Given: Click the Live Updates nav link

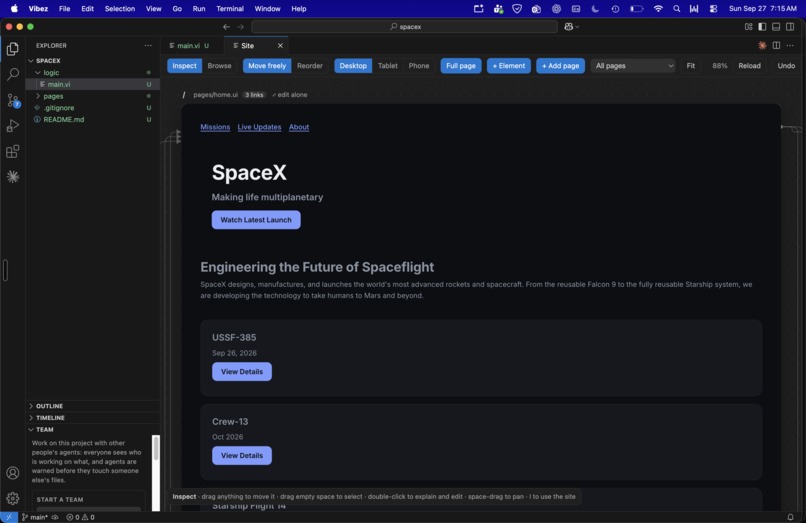Looking at the screenshot, I should [259, 127].
